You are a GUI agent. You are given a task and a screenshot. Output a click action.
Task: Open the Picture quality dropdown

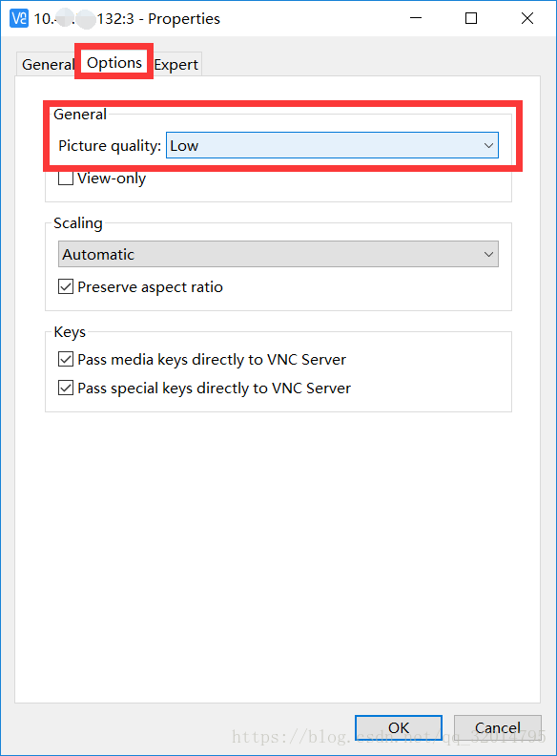point(332,145)
